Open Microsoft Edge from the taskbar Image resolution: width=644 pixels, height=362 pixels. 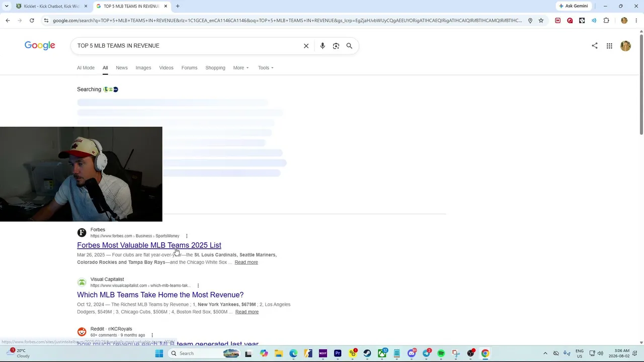293,353
